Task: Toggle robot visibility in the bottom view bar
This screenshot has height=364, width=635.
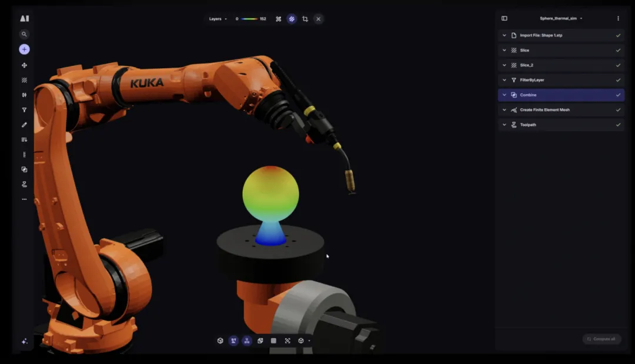Action: pyautogui.click(x=233, y=341)
